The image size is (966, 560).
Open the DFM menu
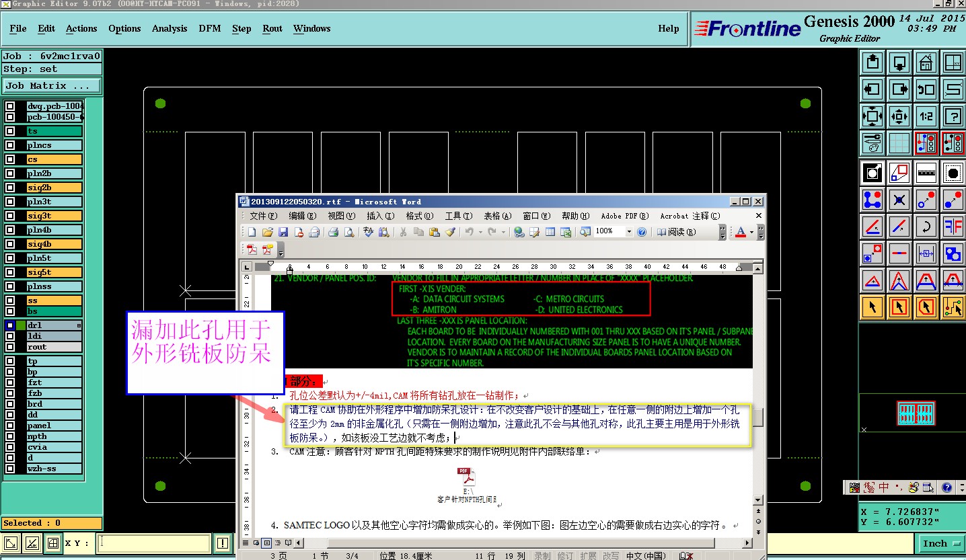coord(210,28)
